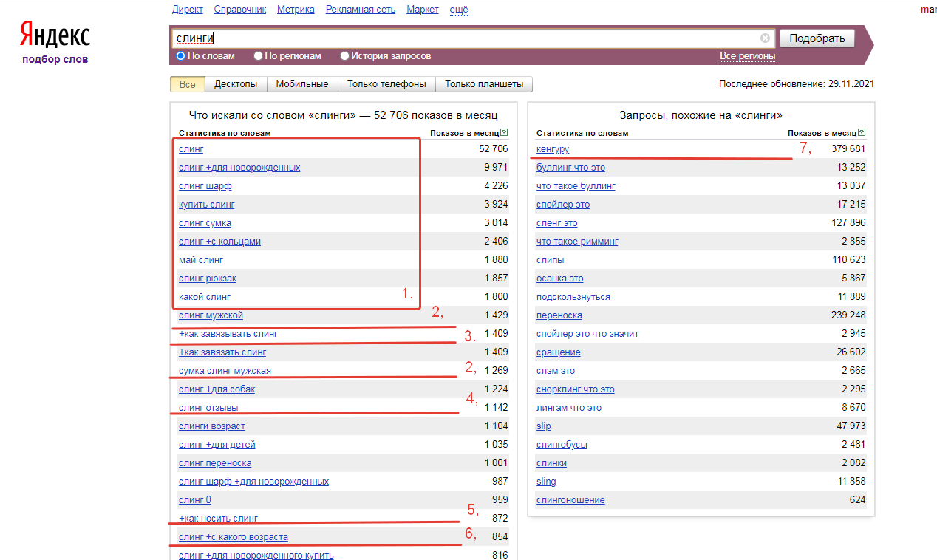The width and height of the screenshot is (937, 560).
Task: Open '+как завязывать слинг' keyword link
Action: (x=228, y=334)
